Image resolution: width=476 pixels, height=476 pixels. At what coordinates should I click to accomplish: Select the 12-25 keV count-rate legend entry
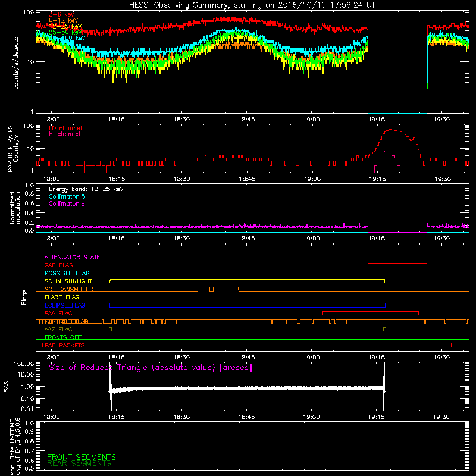click(65, 26)
